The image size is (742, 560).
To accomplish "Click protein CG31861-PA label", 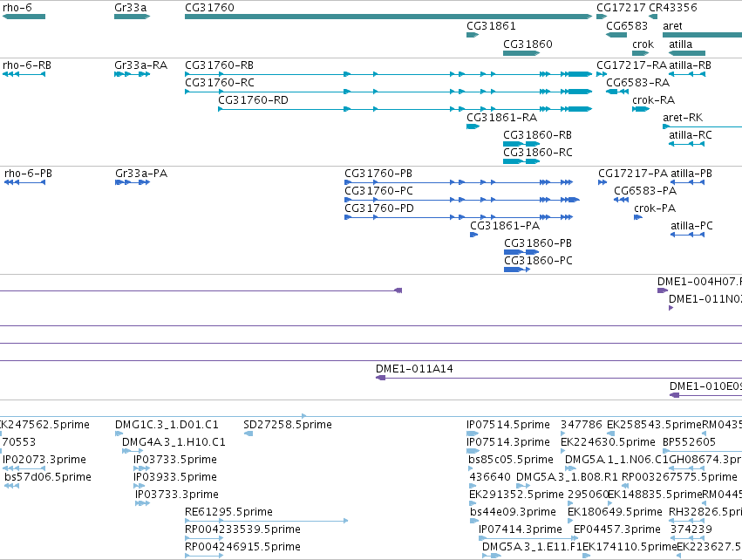I will pos(505,226).
